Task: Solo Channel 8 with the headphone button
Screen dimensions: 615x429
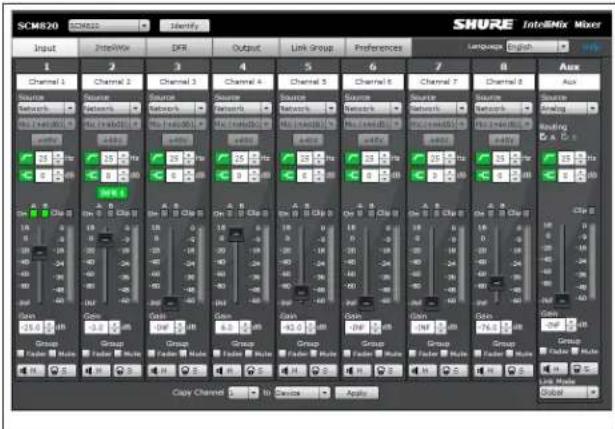Action: point(519,370)
